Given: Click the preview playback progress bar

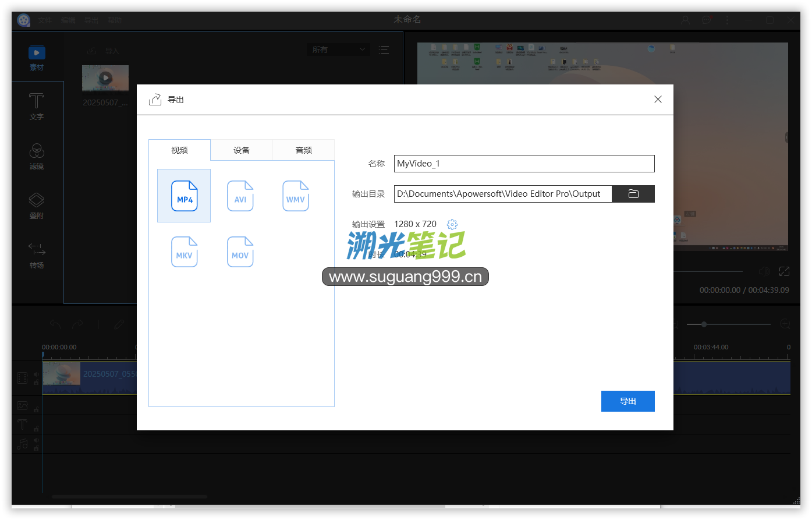Looking at the screenshot, I should click(x=708, y=271).
